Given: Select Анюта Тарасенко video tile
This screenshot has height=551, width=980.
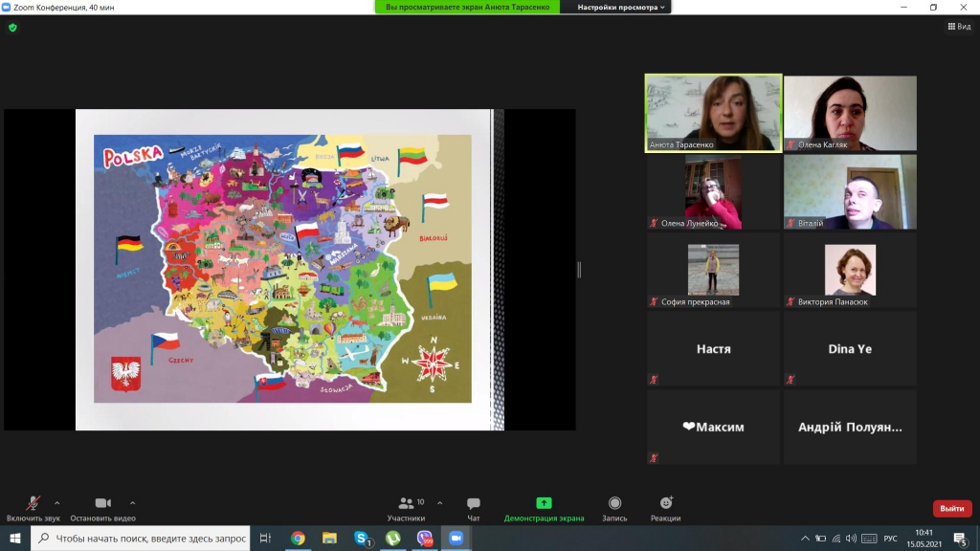Looking at the screenshot, I should 713,113.
